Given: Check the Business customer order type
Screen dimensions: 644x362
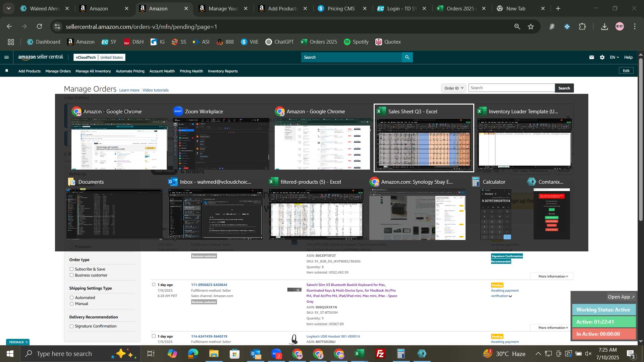Looking at the screenshot, I should (x=71, y=275).
